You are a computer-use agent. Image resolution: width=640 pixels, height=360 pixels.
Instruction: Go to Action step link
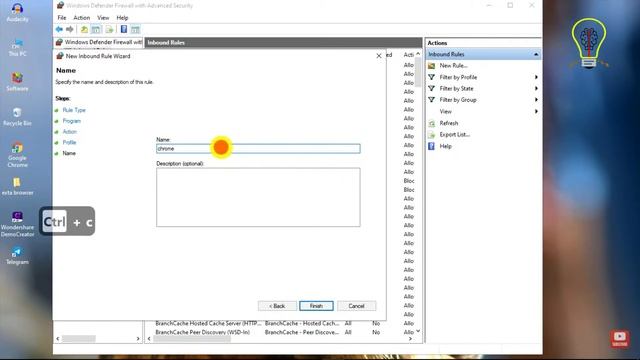pos(70,131)
